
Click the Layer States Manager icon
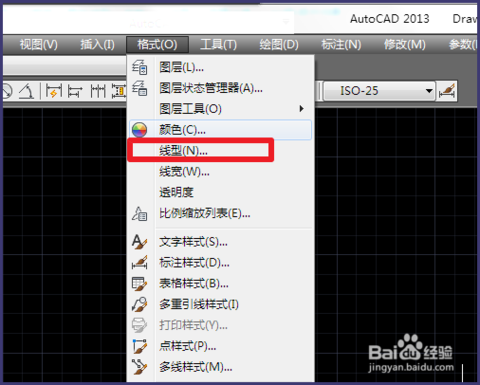tap(139, 88)
